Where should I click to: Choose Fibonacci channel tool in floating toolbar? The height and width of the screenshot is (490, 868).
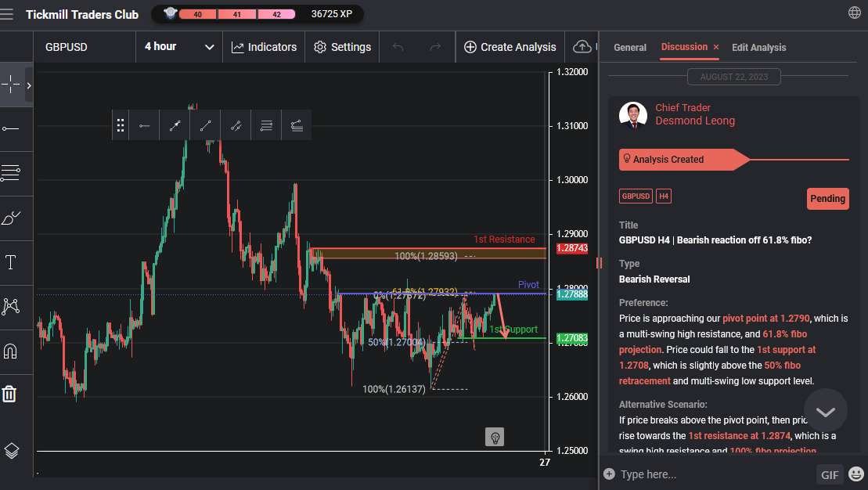click(x=297, y=126)
